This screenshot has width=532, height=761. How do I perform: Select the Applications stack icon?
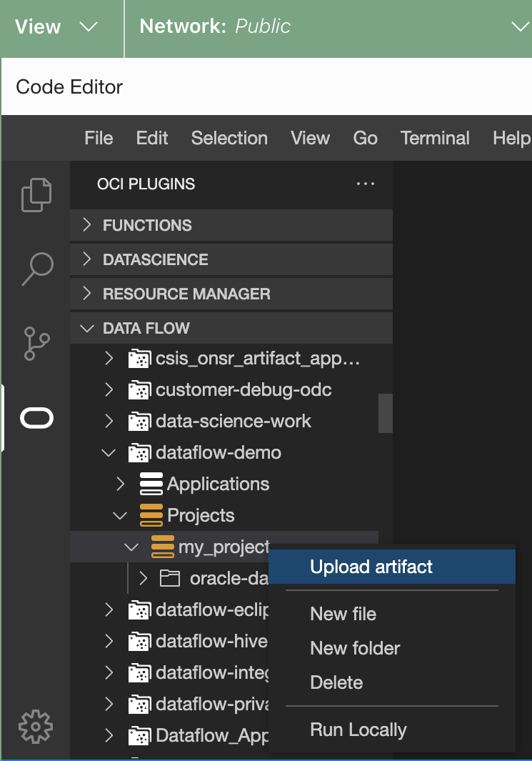tap(150, 484)
